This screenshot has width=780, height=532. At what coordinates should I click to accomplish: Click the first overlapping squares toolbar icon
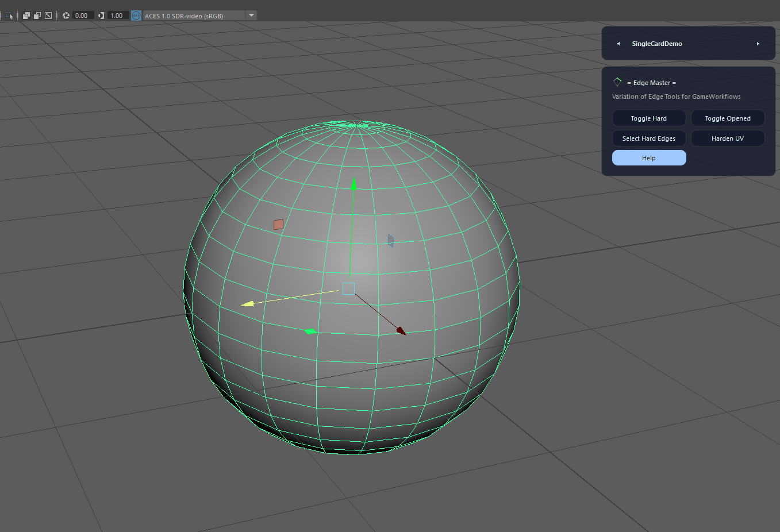[x=26, y=16]
